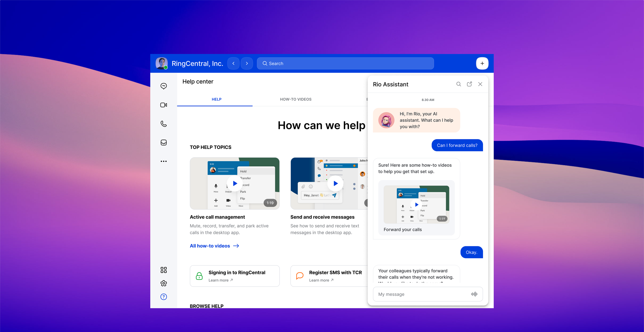Click the voice input waveform icon
Viewport: 644px width, 332px height.
[x=474, y=294]
